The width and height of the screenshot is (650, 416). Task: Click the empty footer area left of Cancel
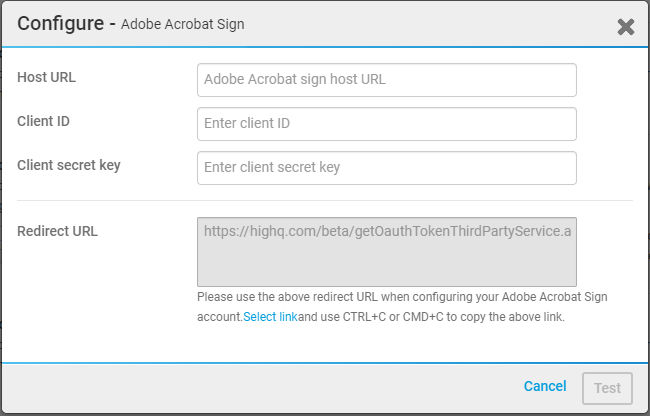click(x=261, y=388)
